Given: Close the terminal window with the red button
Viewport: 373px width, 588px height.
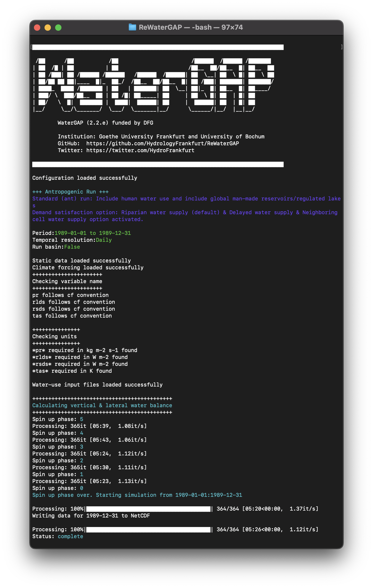Looking at the screenshot, I should (x=37, y=28).
